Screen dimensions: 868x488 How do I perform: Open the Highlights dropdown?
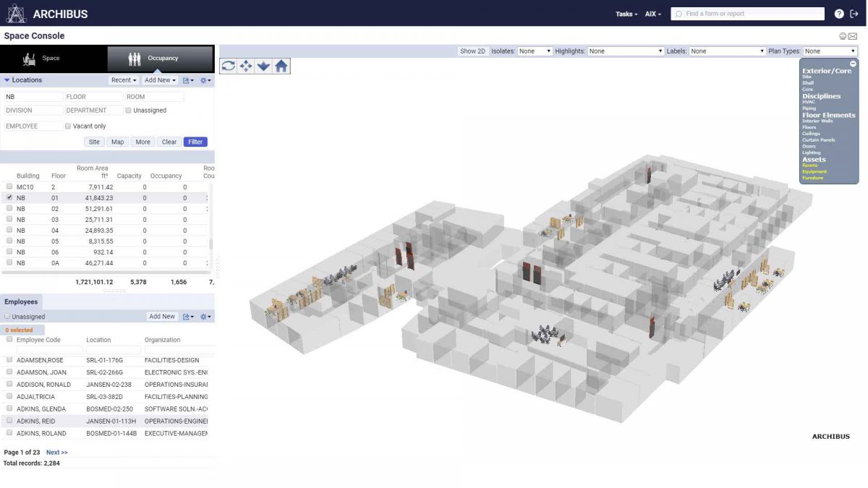pyautogui.click(x=626, y=51)
